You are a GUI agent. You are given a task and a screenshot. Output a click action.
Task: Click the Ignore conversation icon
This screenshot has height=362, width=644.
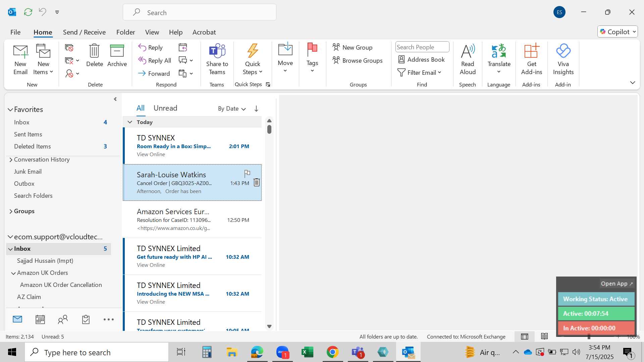coord(69,48)
